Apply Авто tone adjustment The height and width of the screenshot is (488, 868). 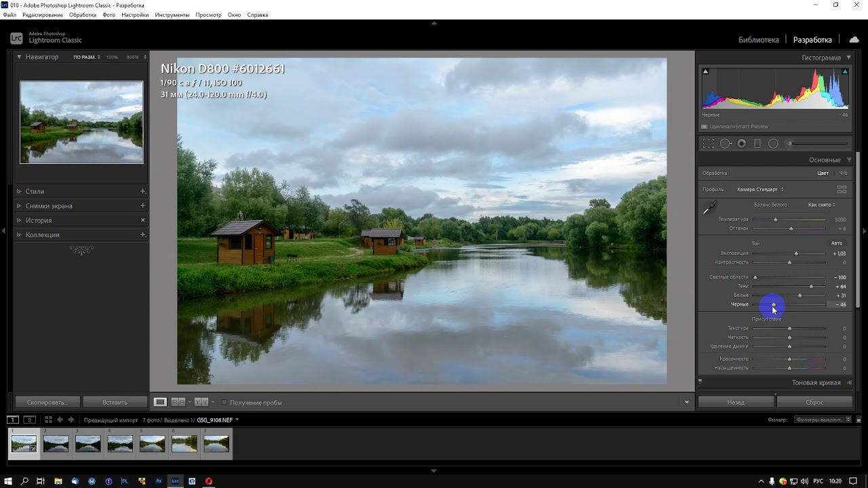837,243
